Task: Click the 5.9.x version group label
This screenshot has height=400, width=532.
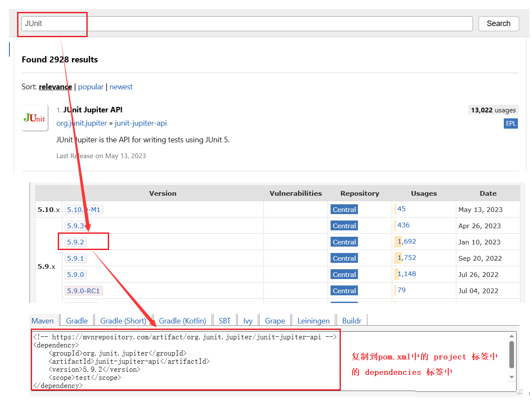Action: 47,266
